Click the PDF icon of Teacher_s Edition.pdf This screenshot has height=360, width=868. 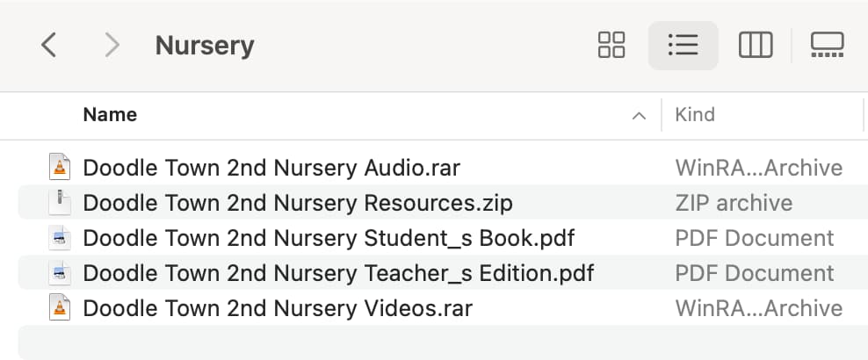coord(59,273)
